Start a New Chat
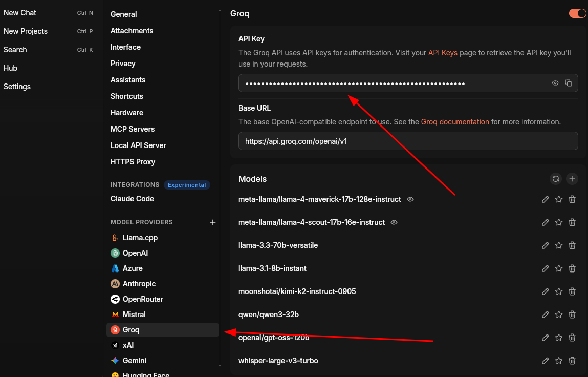This screenshot has width=588, height=377. tap(20, 13)
